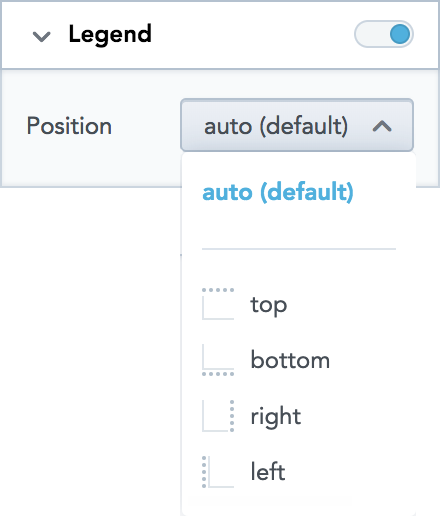Disable the Legend toggle switch
Viewport: 440px width, 518px height.
click(384, 34)
